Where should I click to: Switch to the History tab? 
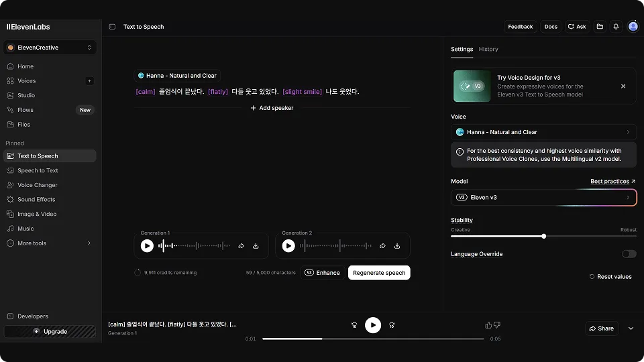pyautogui.click(x=488, y=49)
